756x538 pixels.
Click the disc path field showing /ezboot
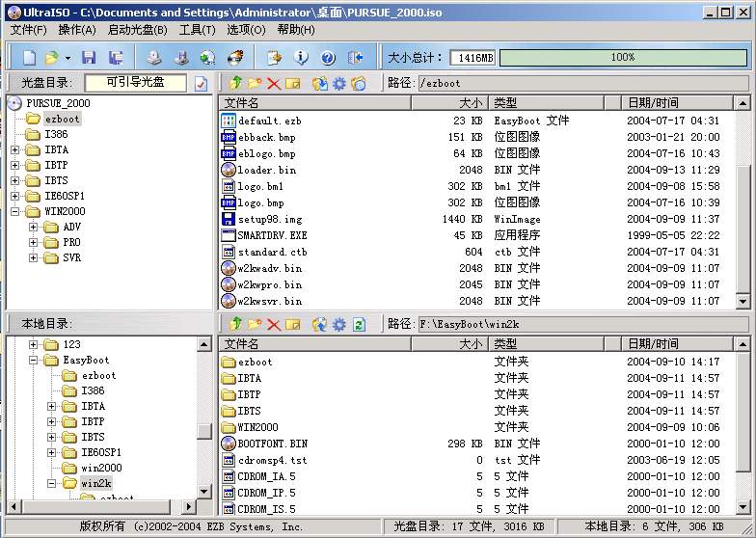click(x=582, y=83)
